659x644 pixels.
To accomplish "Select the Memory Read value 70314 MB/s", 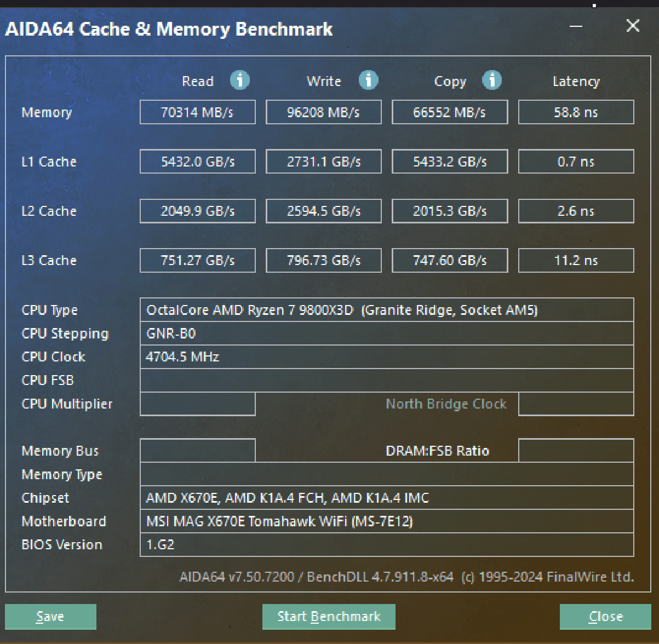I will pyautogui.click(x=198, y=112).
